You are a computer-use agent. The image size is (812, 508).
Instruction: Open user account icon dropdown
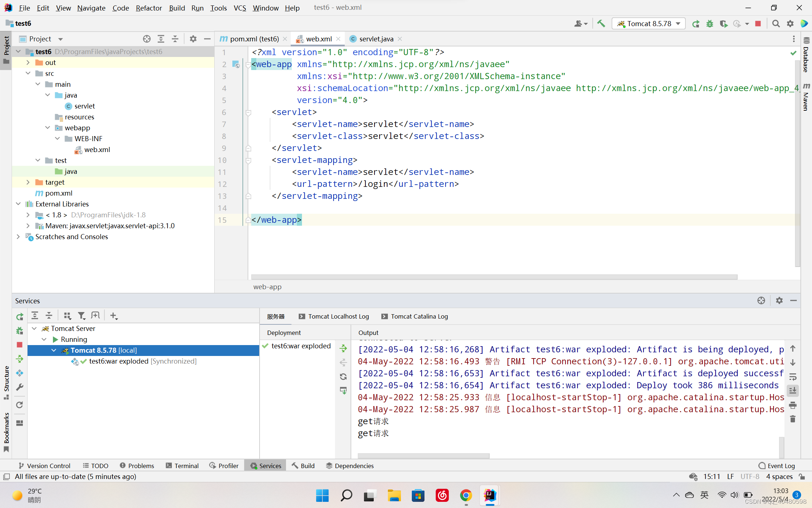[x=580, y=24]
